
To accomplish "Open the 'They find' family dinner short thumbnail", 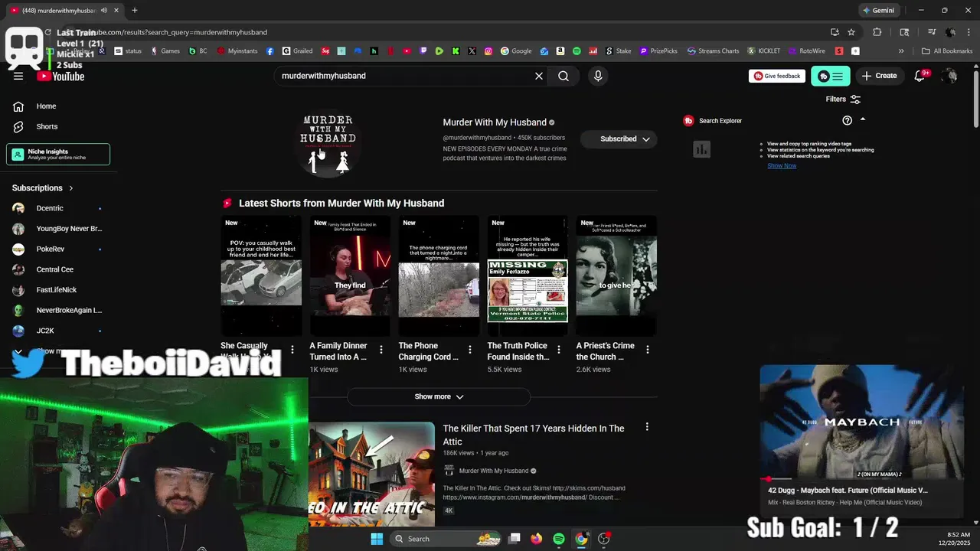I will (350, 275).
